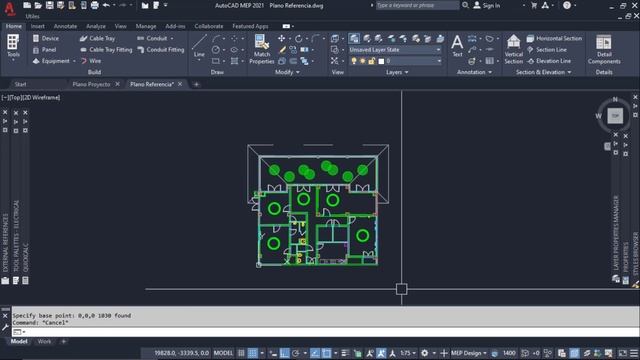The height and width of the screenshot is (360, 640).
Task: Switch to the Work layout tab
Action: click(44, 342)
